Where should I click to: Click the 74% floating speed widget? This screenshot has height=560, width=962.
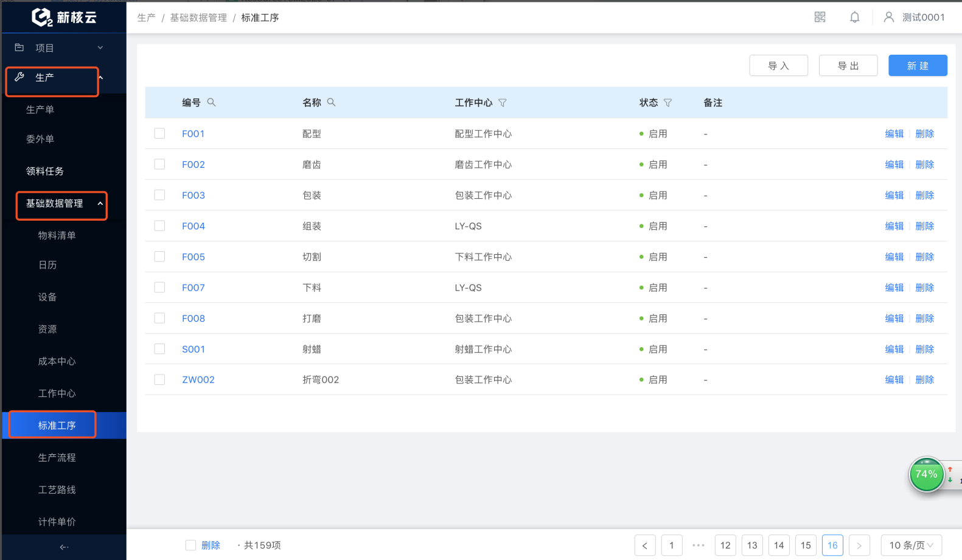click(x=926, y=474)
